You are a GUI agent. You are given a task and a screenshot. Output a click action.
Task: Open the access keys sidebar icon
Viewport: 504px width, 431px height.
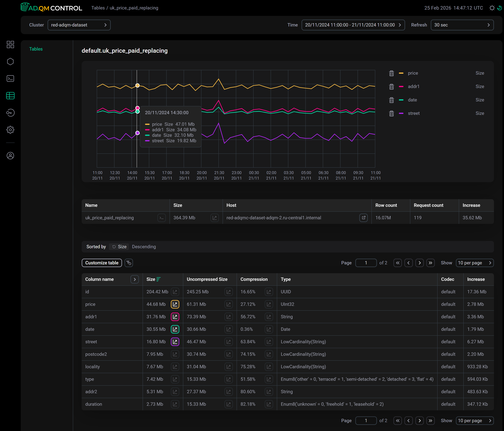point(10,113)
